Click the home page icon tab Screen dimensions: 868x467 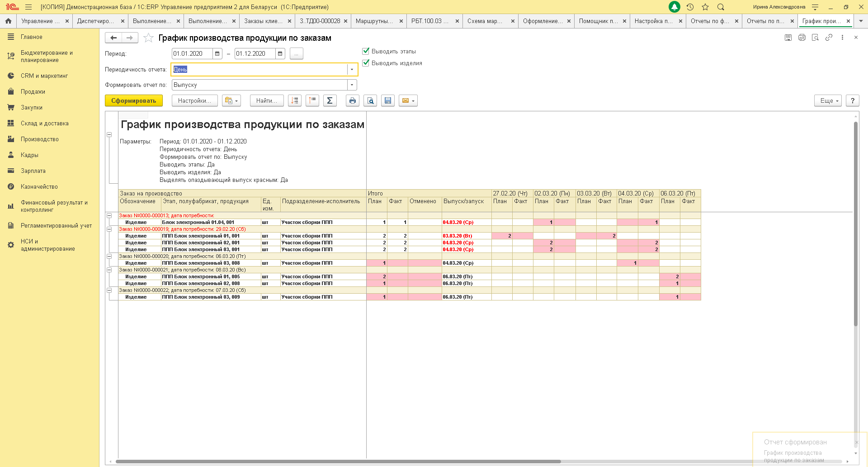[8, 21]
